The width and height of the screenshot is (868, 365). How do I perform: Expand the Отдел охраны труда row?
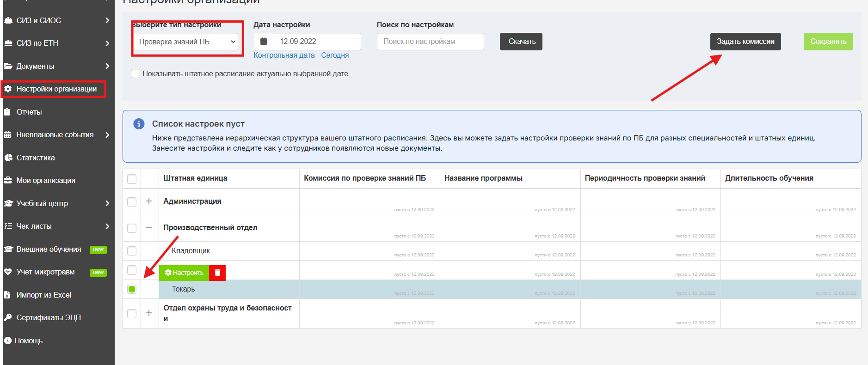click(x=149, y=313)
